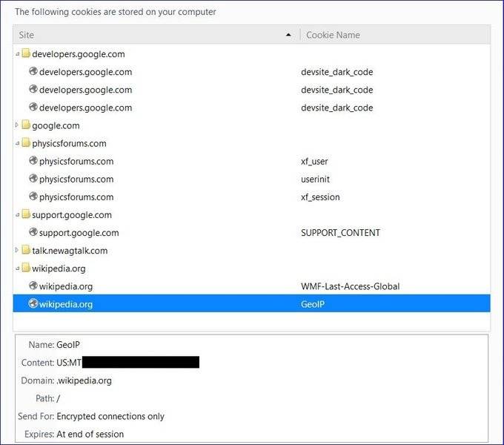The height and width of the screenshot is (445, 504).
Task: Select the xf_user cookie name
Action: point(314,162)
